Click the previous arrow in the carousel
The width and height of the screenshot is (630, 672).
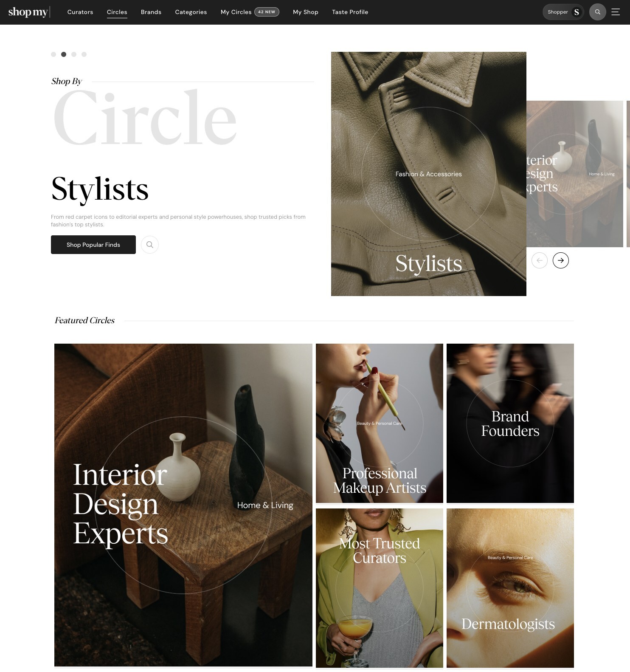click(x=540, y=260)
